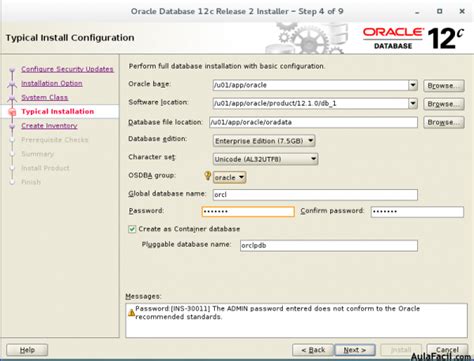Open the OSDBA group oracle dropdown

pos(230,177)
